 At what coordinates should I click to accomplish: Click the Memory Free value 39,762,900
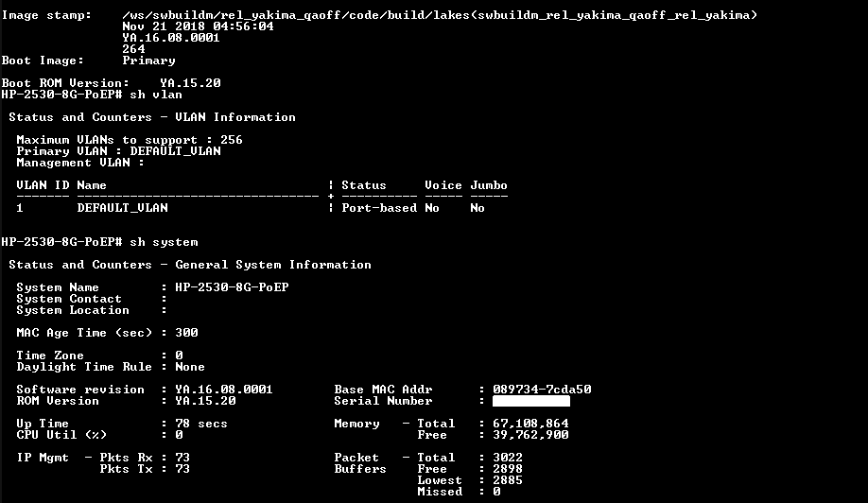[530, 435]
